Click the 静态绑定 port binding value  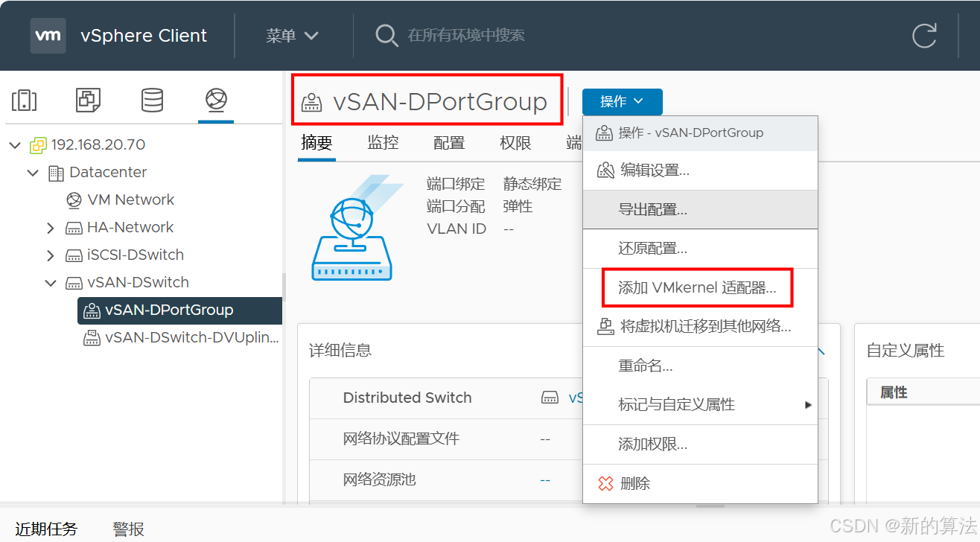532,184
